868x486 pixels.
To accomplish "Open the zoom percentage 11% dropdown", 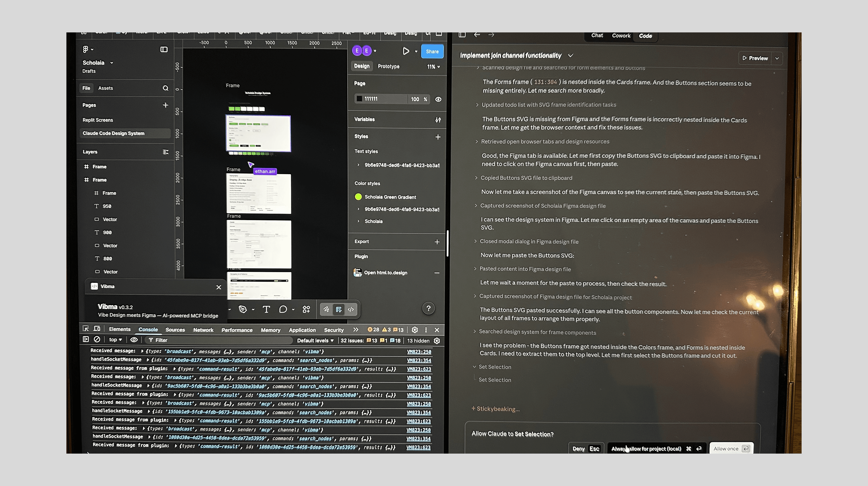I will (x=433, y=67).
